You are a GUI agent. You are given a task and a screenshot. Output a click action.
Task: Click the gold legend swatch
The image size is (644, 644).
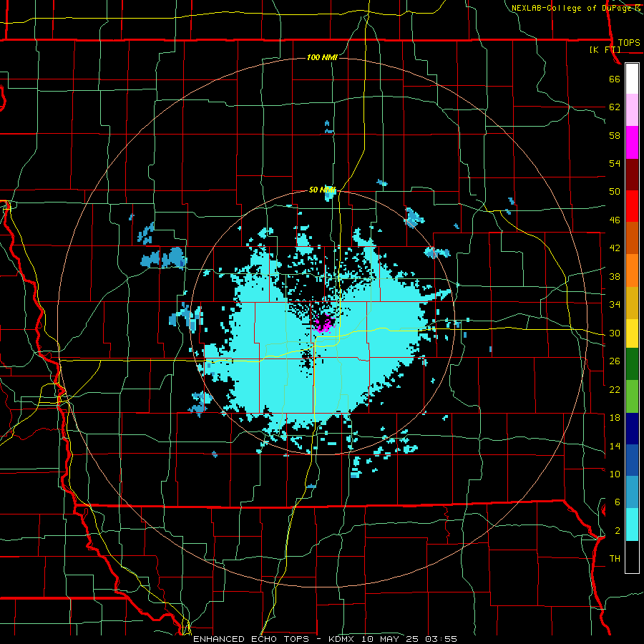coord(632,303)
